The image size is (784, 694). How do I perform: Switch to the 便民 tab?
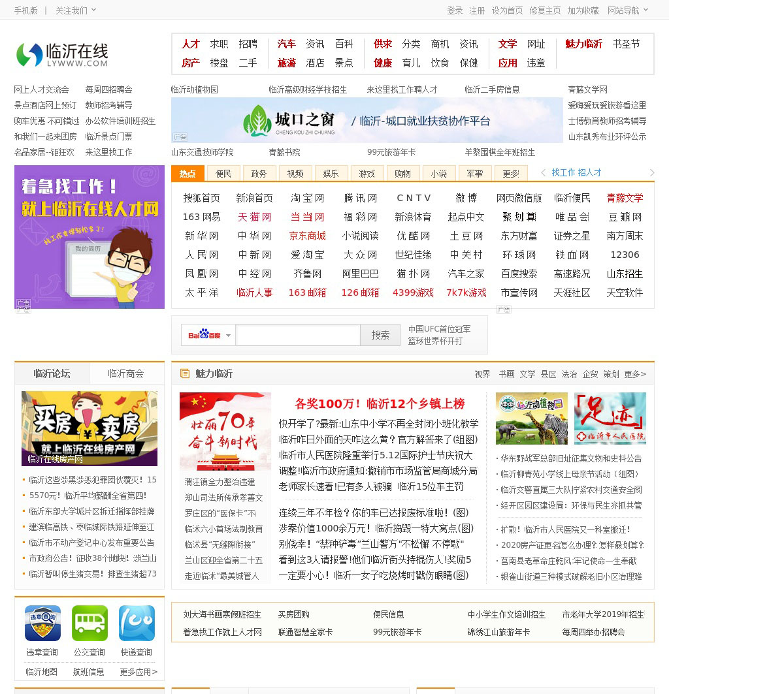coord(223,174)
